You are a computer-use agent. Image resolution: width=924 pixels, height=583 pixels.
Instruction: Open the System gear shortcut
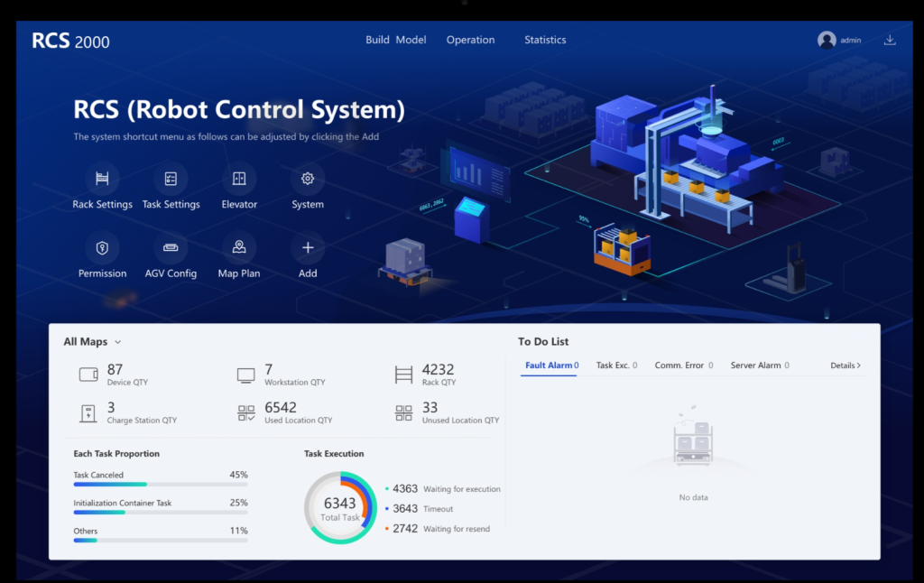308,179
